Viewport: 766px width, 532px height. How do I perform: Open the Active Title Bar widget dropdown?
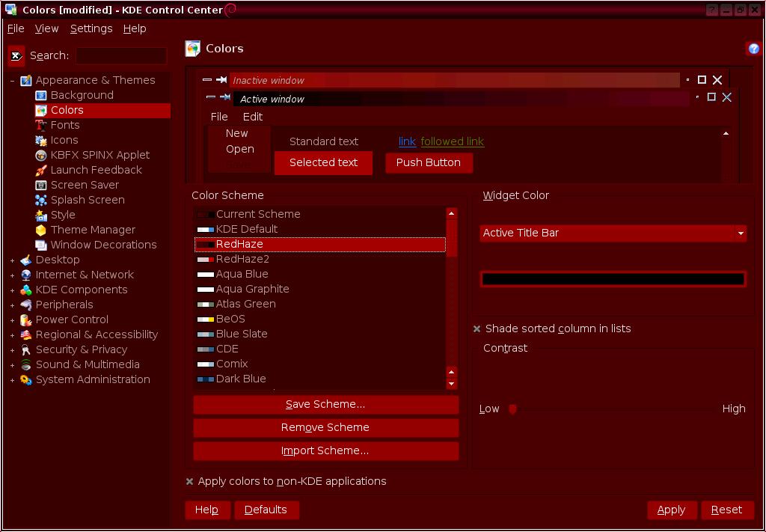click(x=613, y=233)
